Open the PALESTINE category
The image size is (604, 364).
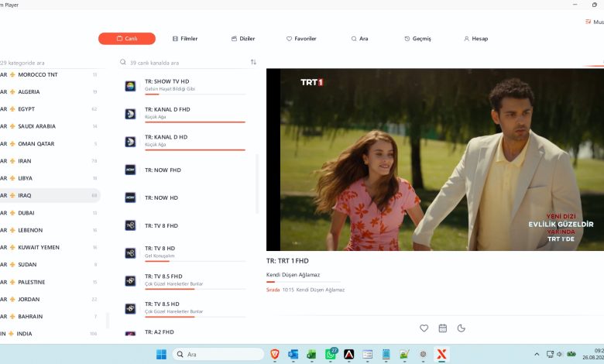tap(50, 282)
